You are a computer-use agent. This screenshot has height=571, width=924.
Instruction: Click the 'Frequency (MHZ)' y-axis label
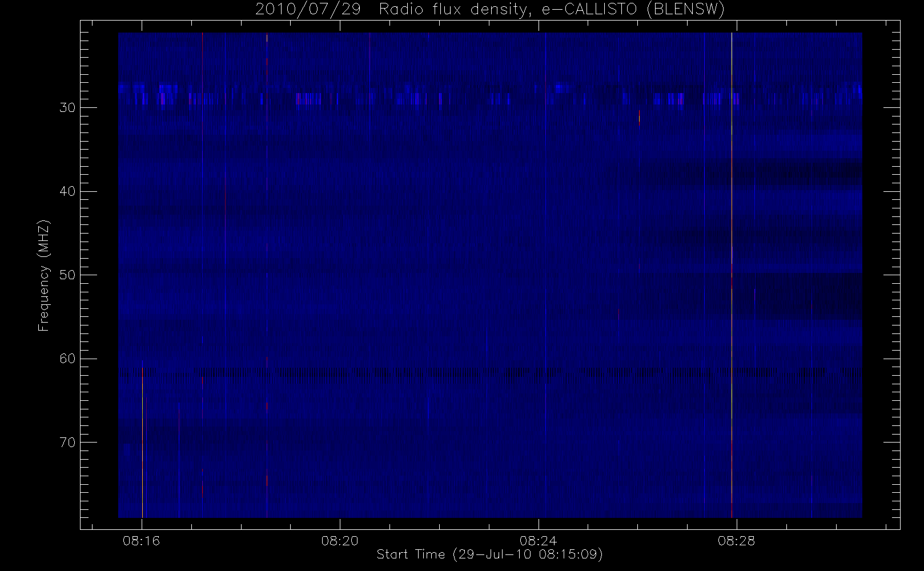[x=43, y=275]
